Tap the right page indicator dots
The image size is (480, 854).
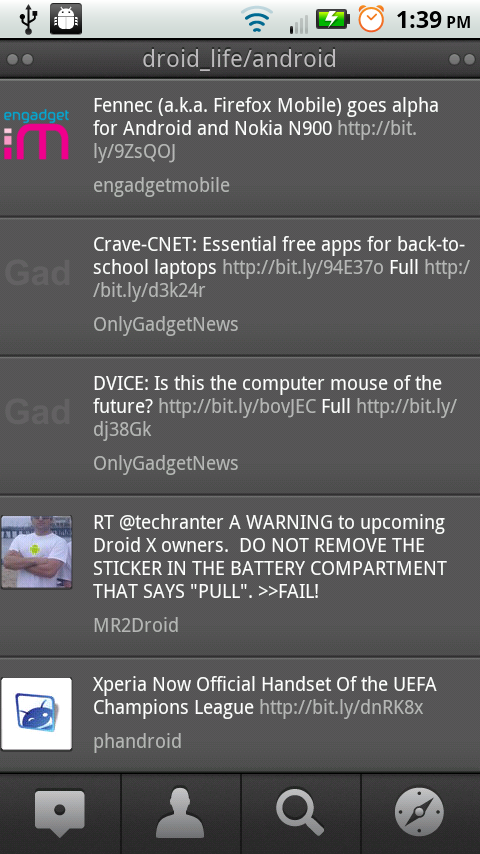coord(461,59)
